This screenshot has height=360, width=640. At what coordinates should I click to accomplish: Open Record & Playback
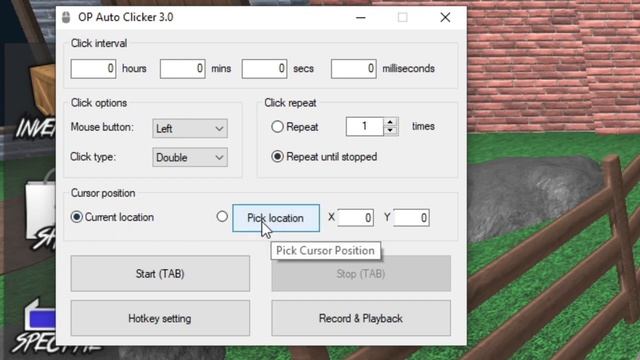[361, 318]
